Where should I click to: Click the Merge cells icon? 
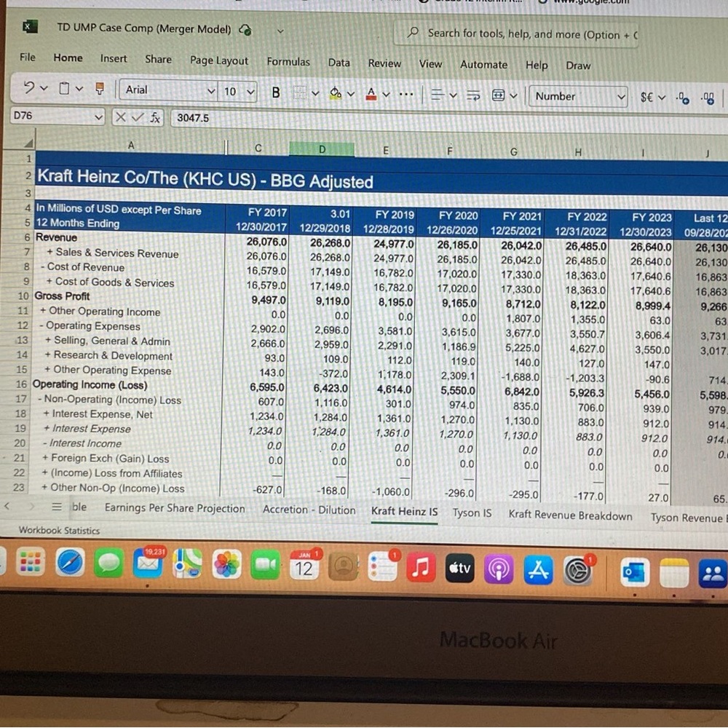pos(498,95)
